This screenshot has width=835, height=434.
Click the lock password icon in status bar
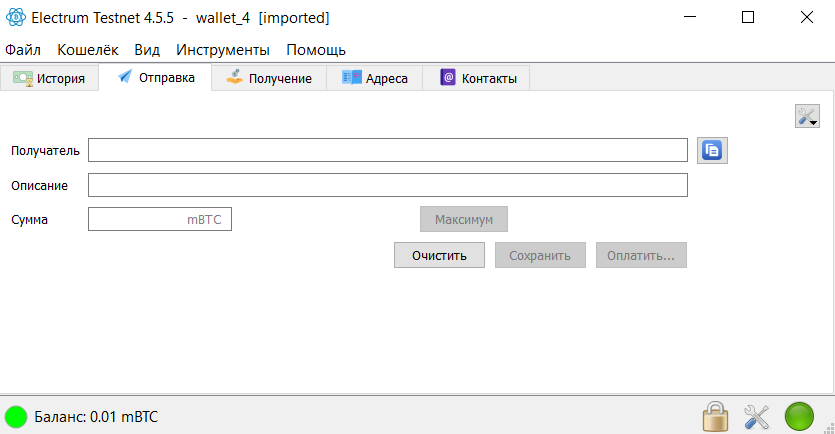click(x=715, y=416)
